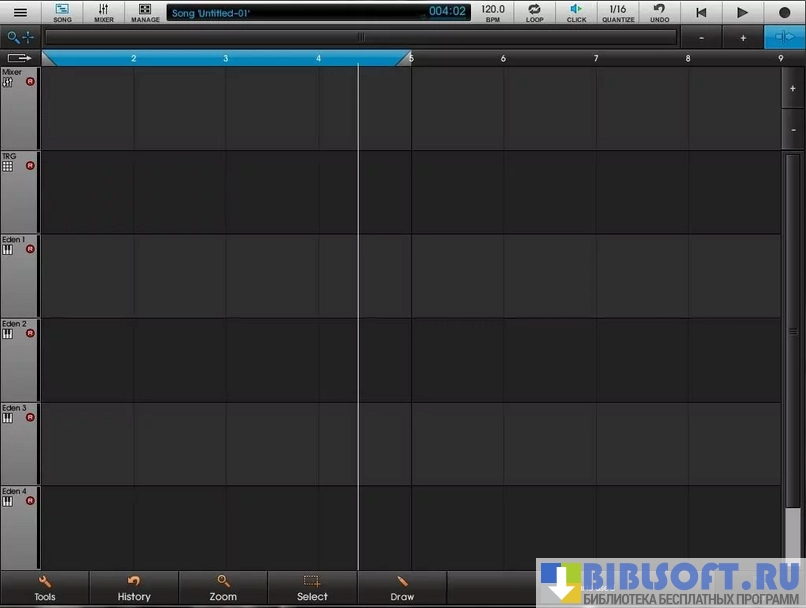Click the horizontal timeline scroll bar

360,37
